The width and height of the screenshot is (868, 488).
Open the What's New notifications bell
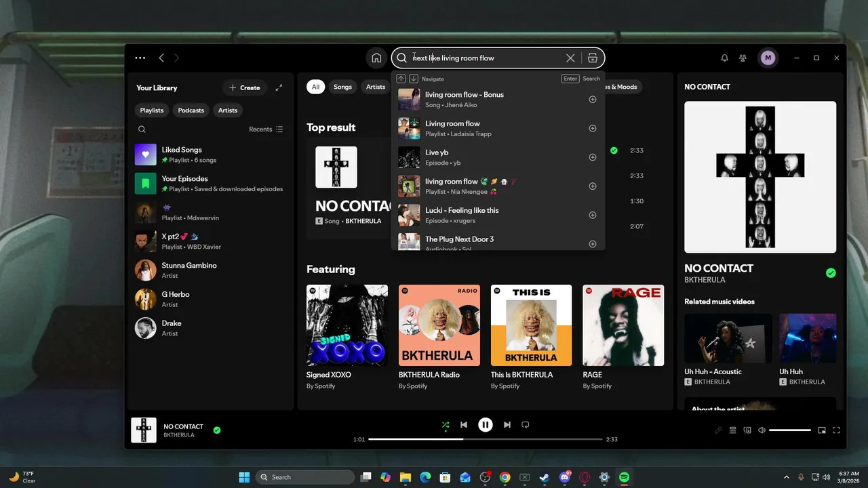pyautogui.click(x=724, y=58)
